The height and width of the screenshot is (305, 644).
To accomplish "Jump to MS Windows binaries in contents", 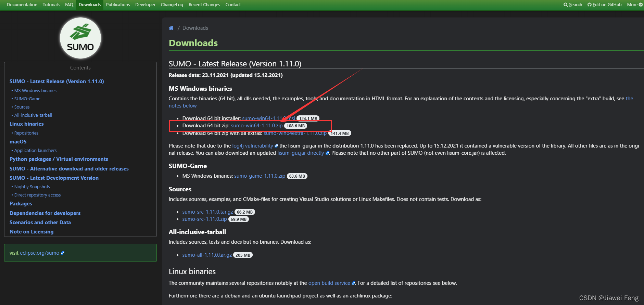I will [x=35, y=91].
